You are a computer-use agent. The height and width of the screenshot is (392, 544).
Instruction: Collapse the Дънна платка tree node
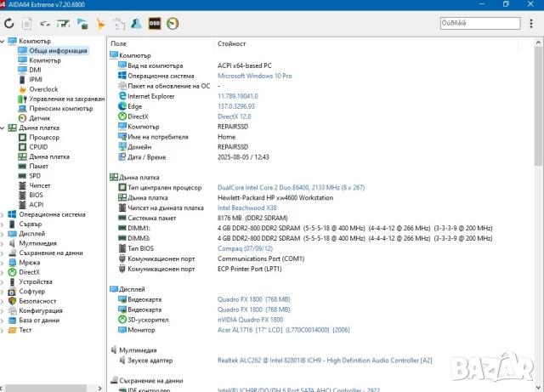click(3, 128)
